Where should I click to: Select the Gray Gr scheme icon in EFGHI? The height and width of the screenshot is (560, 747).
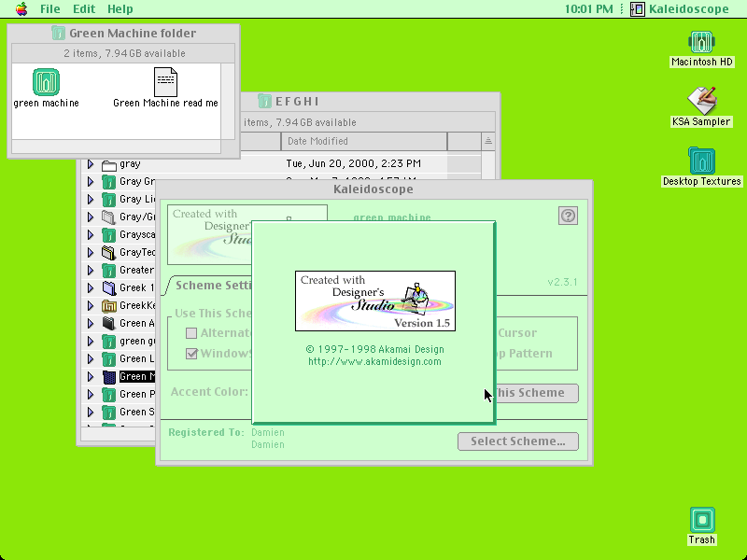(x=109, y=182)
